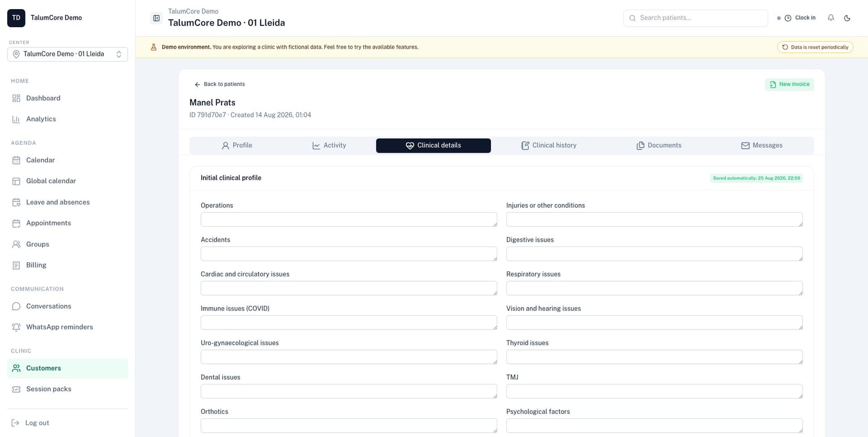
Task: Focus the TMJ text field
Action: (x=654, y=391)
